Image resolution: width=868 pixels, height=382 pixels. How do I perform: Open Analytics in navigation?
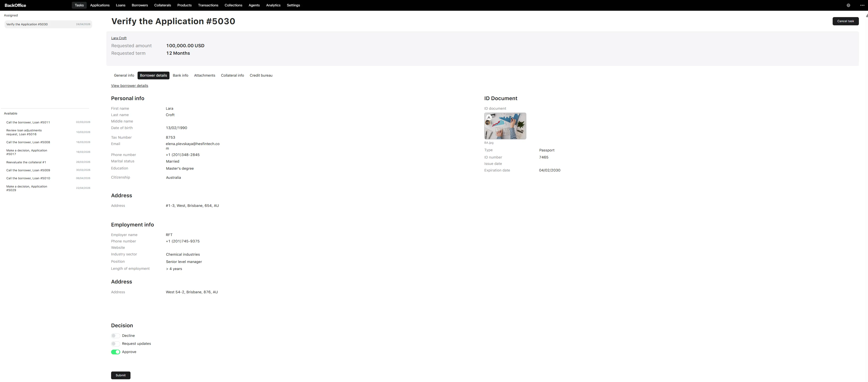click(x=273, y=5)
